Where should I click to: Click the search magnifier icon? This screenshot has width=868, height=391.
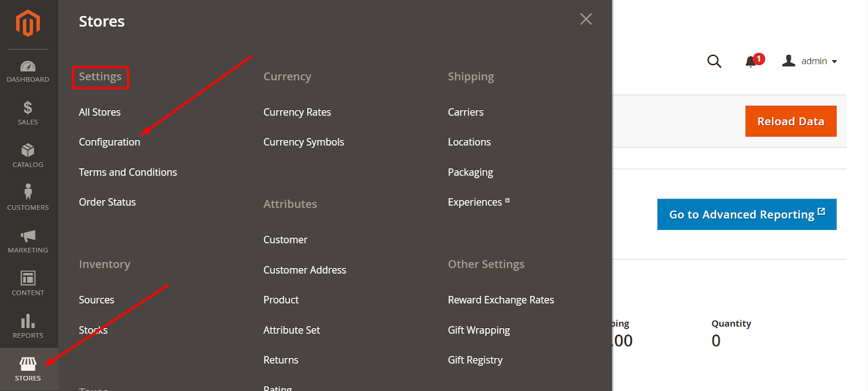(714, 61)
